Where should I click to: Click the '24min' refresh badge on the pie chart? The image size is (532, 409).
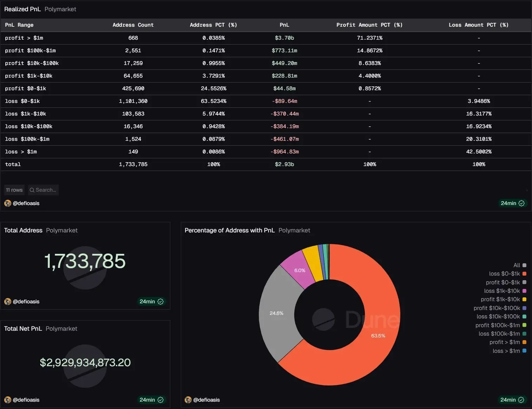coord(508,400)
